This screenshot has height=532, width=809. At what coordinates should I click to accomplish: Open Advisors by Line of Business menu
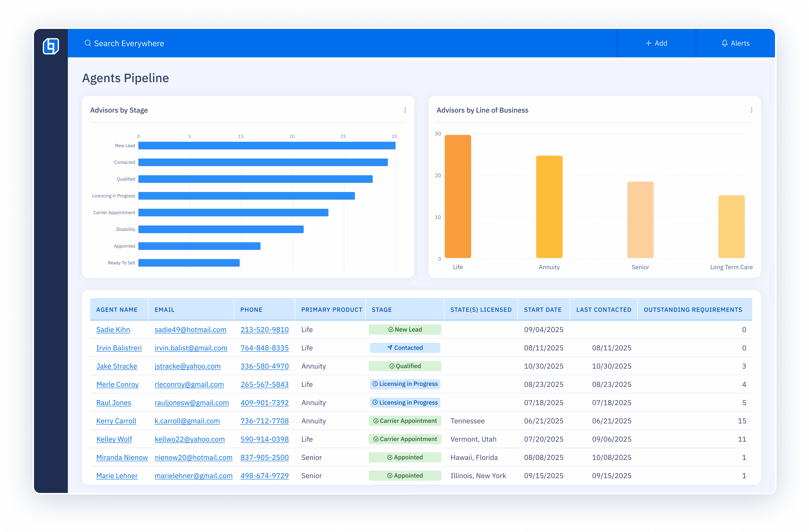click(751, 110)
